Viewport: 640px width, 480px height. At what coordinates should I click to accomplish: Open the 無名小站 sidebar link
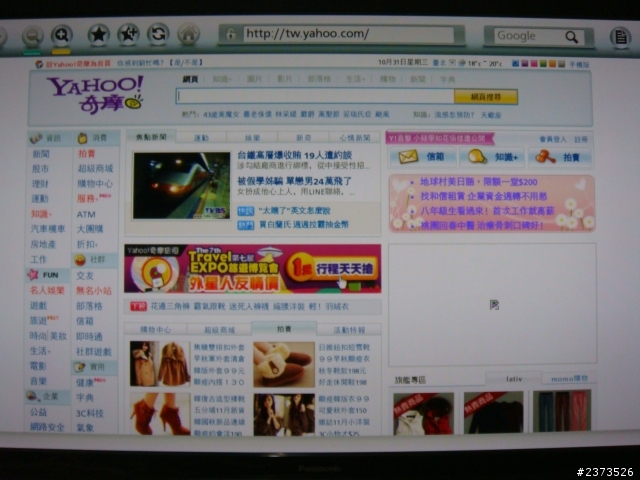(93, 291)
